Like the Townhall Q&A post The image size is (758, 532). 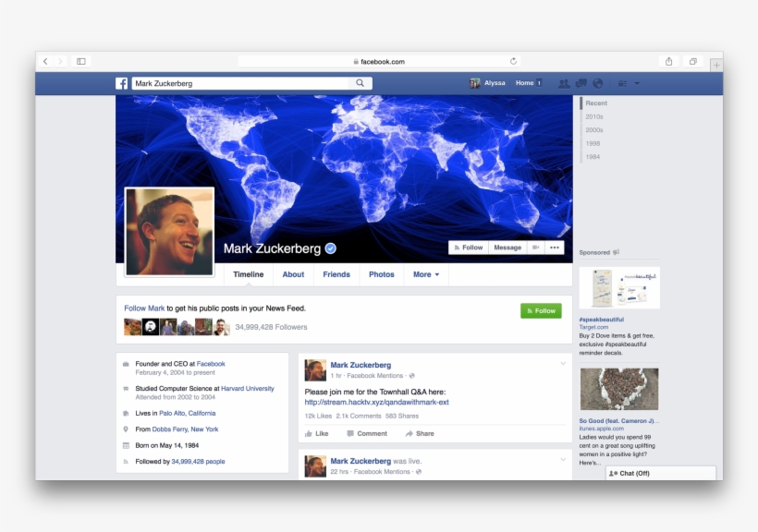(317, 433)
